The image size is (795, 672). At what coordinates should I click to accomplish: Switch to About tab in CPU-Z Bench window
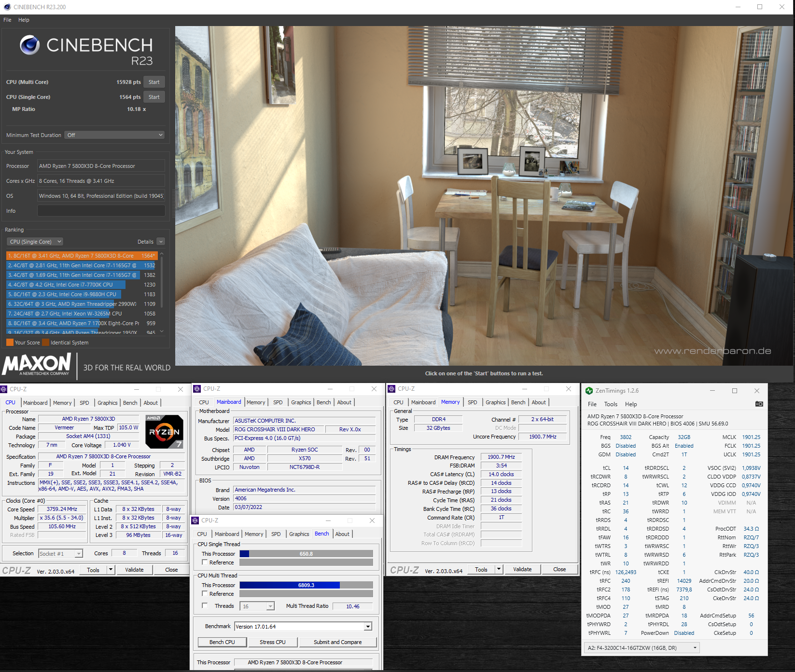(342, 534)
